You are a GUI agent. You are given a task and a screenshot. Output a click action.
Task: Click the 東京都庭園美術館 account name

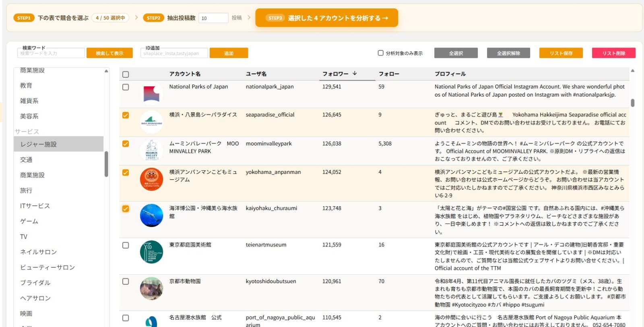pos(190,245)
